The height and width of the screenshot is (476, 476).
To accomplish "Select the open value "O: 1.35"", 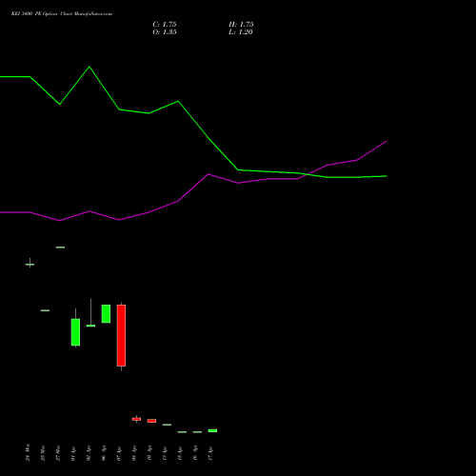I will [x=165, y=32].
